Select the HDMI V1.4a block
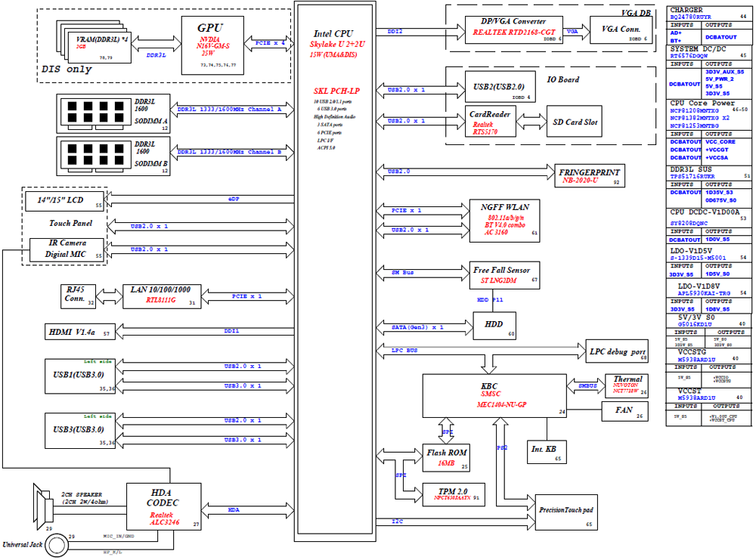The height and width of the screenshot is (560, 756). point(80,332)
